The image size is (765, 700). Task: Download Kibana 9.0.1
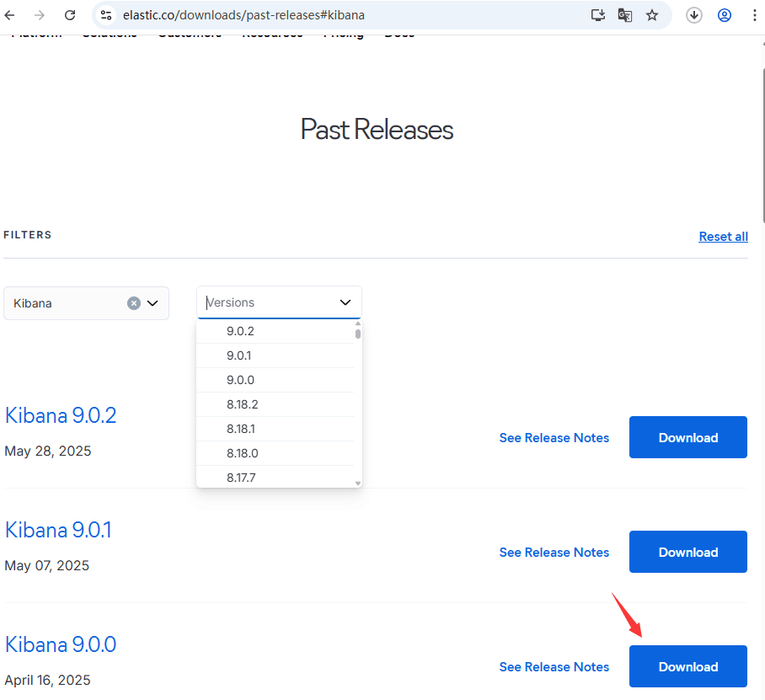coord(688,552)
